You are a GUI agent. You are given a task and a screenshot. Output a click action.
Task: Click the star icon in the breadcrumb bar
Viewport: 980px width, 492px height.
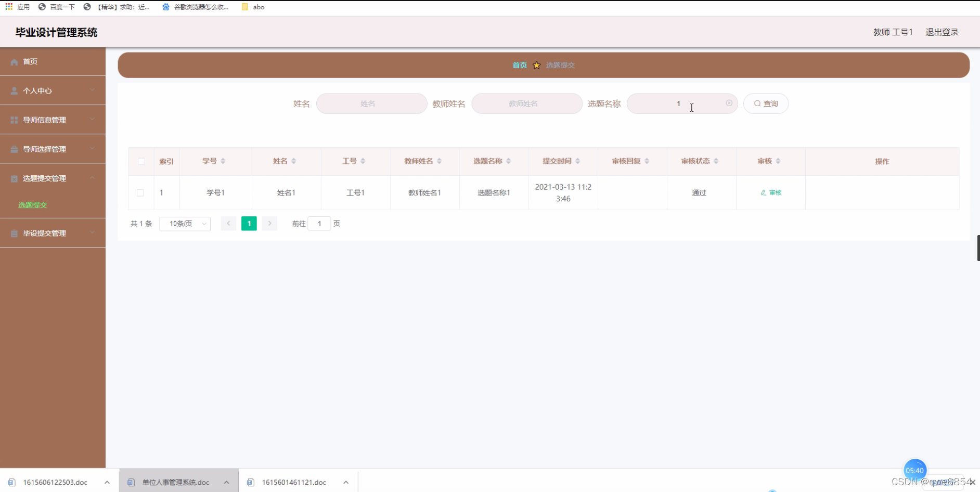click(x=537, y=65)
